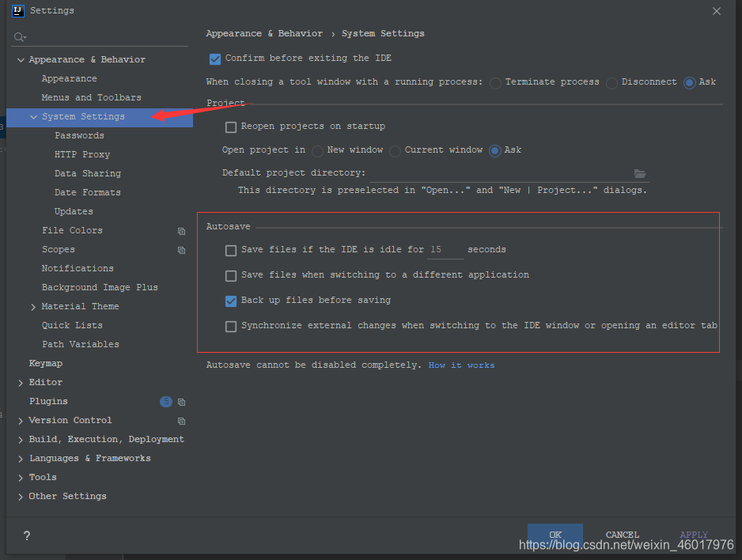
Task: Choose New window for opening projects
Action: (x=317, y=151)
